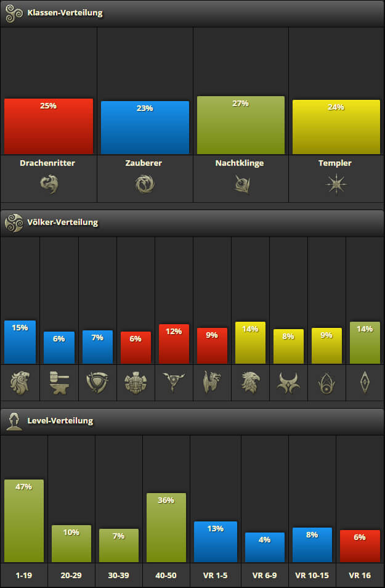Click the diamond-shaped race icon
The height and width of the screenshot is (588, 385).
click(365, 382)
